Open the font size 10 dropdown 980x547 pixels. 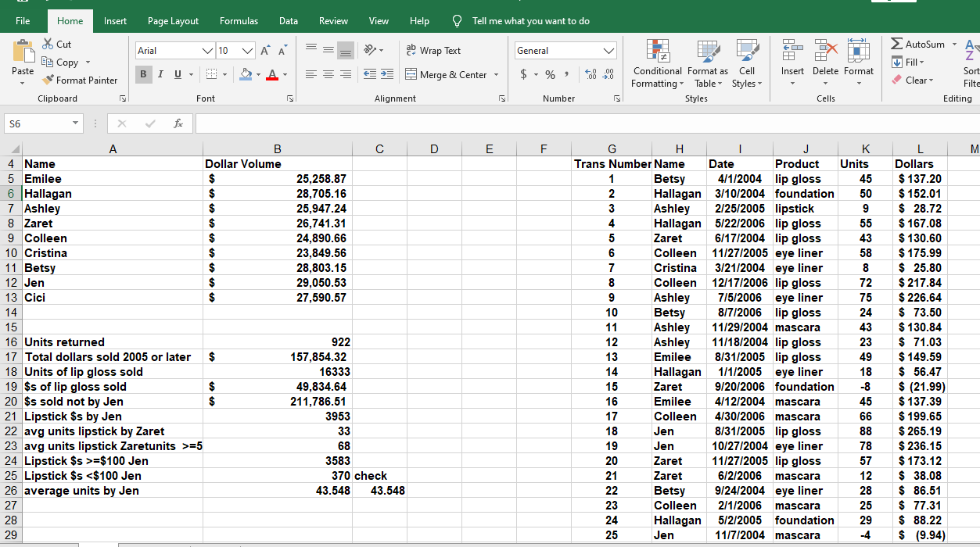(x=248, y=51)
